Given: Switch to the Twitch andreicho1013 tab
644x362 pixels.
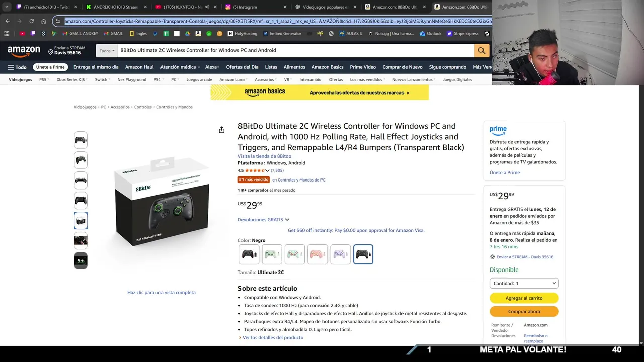Looking at the screenshot, I should click(x=45, y=7).
